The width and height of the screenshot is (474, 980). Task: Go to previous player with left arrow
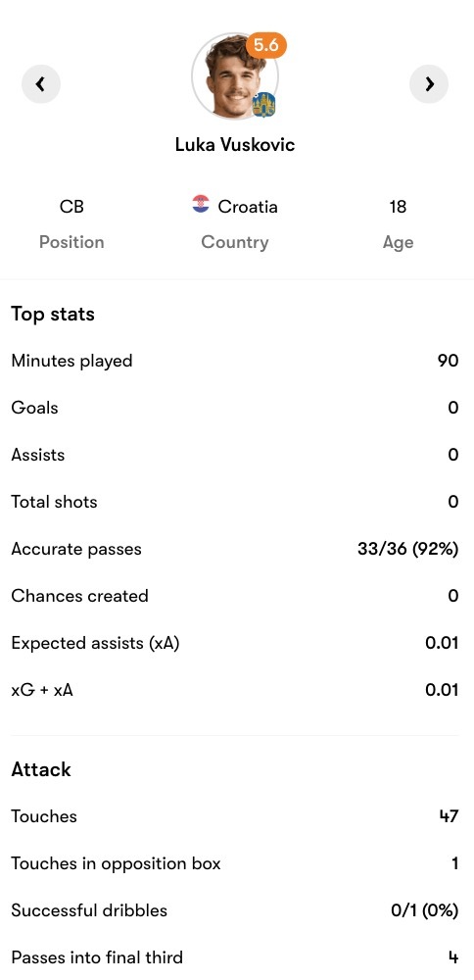[40, 83]
